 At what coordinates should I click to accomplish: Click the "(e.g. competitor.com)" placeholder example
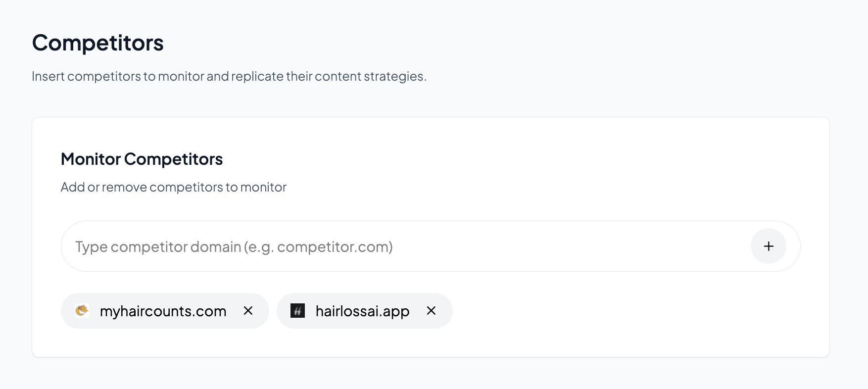click(318, 246)
